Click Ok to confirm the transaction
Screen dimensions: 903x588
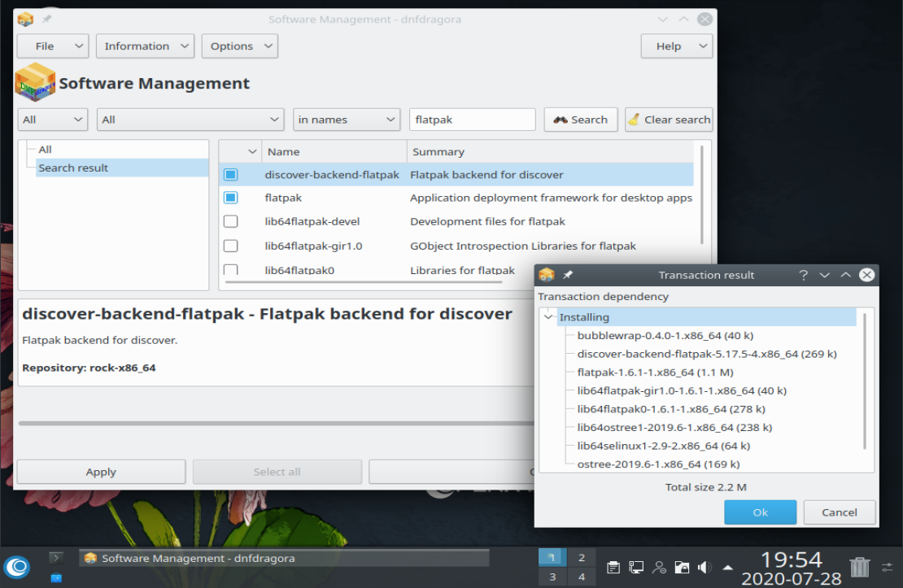pos(759,512)
